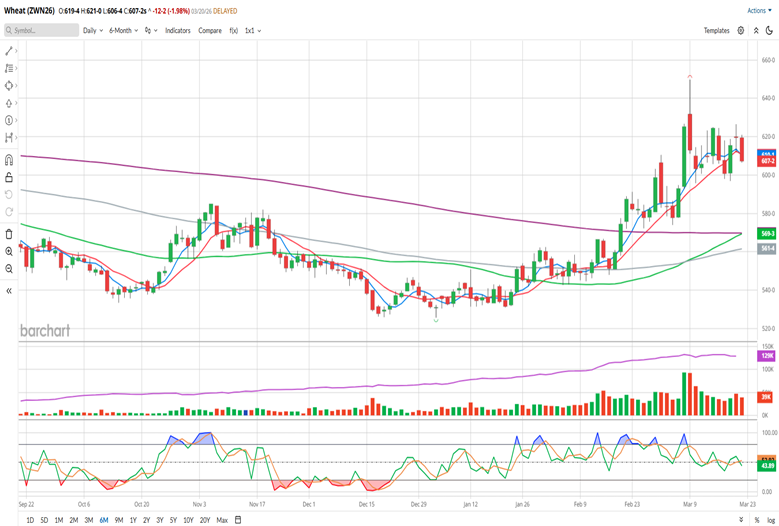Click the 561-4 moving average label
The image size is (779, 526).
tap(767, 248)
